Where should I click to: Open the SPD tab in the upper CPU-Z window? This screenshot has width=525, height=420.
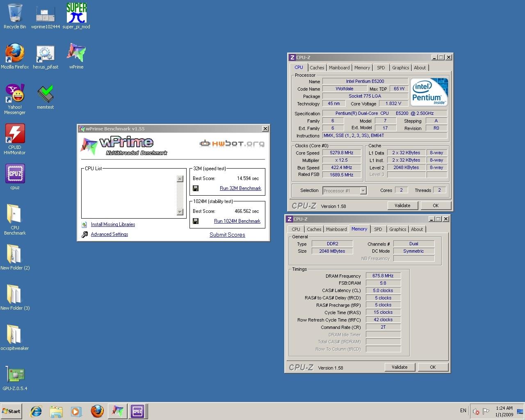pos(381,68)
